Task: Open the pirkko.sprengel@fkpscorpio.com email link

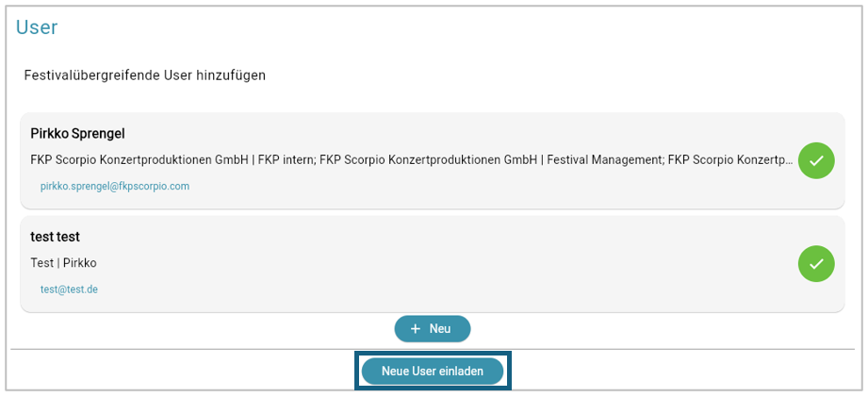Action: click(x=115, y=186)
